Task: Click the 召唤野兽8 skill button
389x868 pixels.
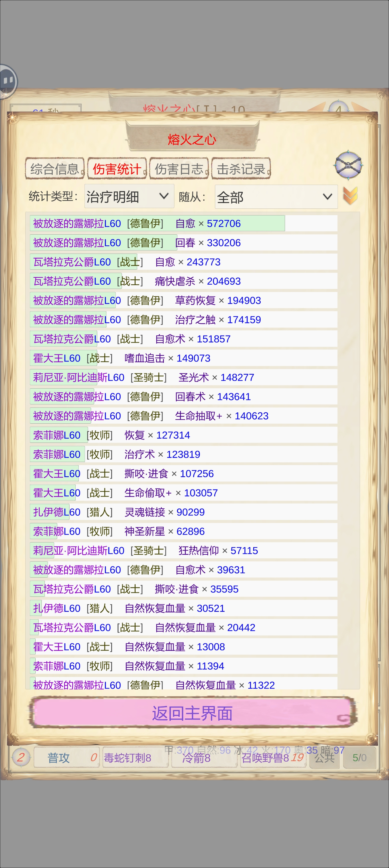Action: click(273, 757)
